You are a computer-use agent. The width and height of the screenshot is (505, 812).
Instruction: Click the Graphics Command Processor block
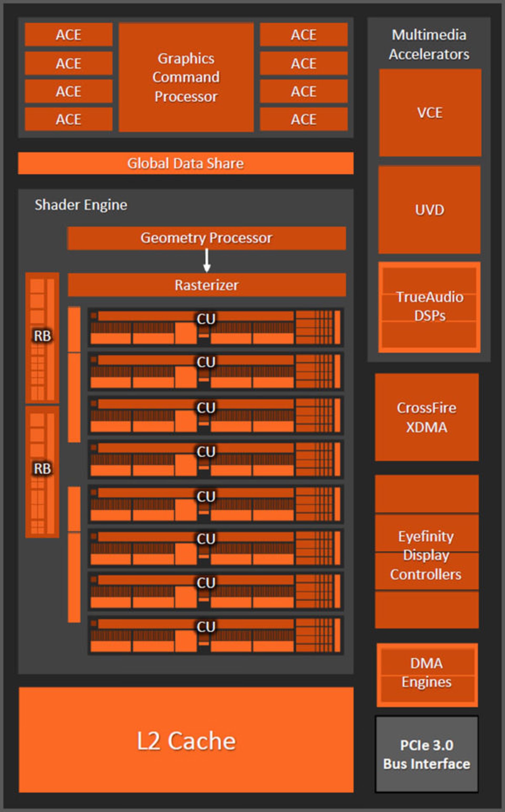pyautogui.click(x=186, y=77)
